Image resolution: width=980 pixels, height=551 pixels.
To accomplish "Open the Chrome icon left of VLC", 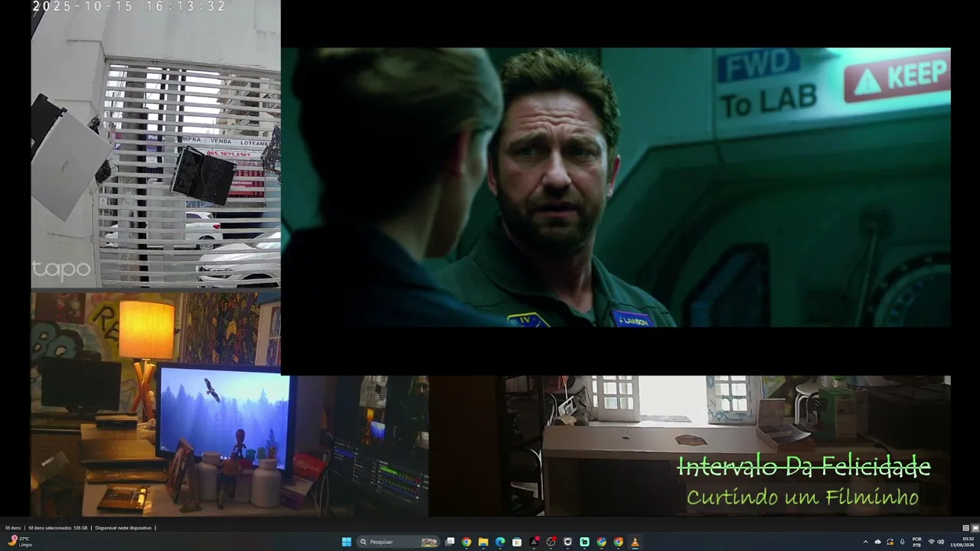I will click(x=618, y=542).
